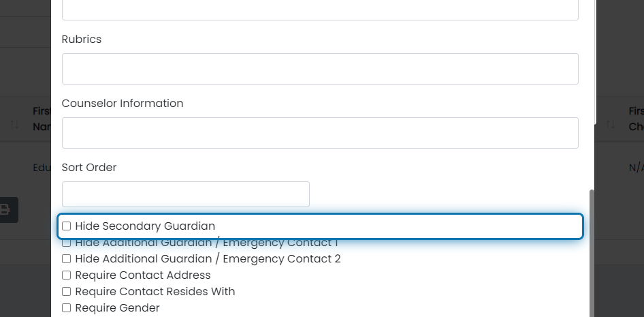The width and height of the screenshot is (644, 317).
Task: Check the Require Gender box
Action: (x=66, y=308)
